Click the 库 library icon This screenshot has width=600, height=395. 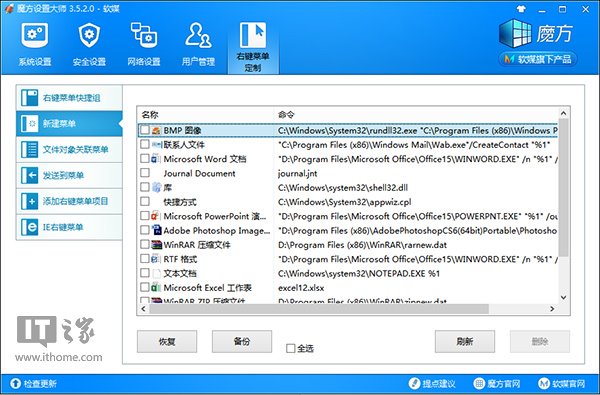156,187
